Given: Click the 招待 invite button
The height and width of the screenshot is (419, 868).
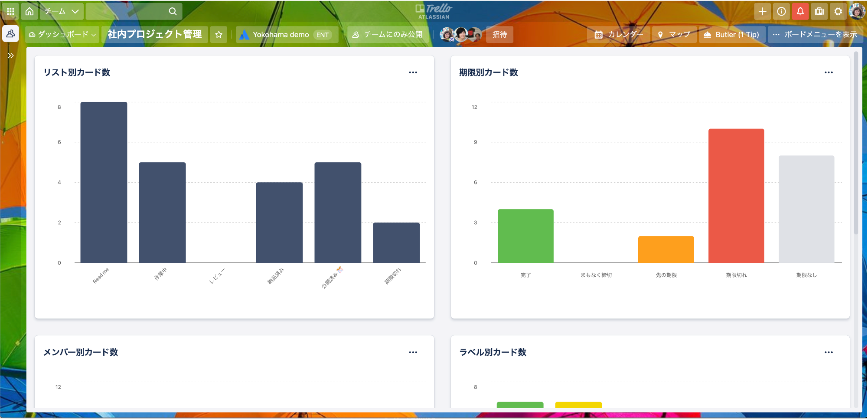Looking at the screenshot, I should coord(499,35).
